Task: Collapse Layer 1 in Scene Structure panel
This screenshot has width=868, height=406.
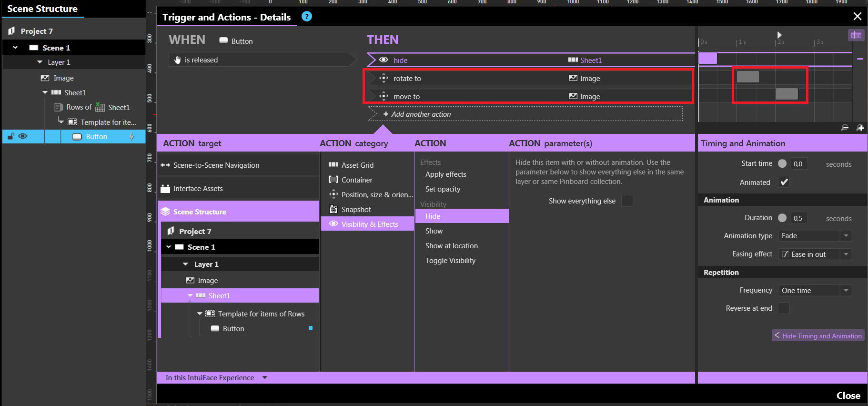Action: [40, 62]
